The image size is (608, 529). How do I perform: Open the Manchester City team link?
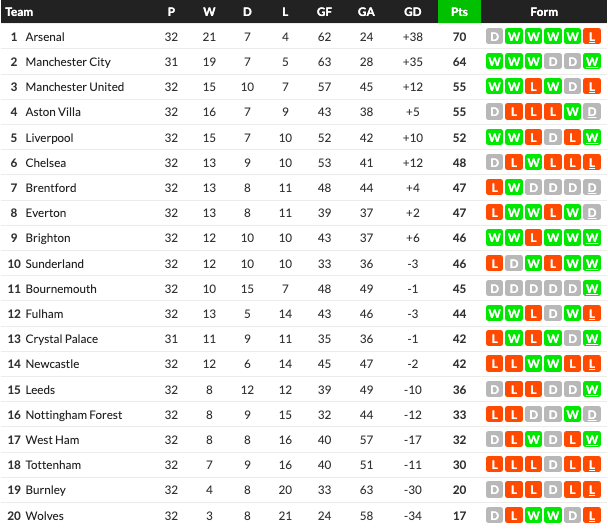(68, 62)
